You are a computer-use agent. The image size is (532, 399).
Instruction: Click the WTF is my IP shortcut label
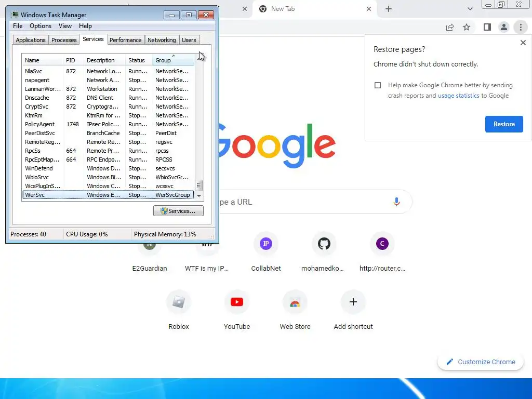(207, 269)
